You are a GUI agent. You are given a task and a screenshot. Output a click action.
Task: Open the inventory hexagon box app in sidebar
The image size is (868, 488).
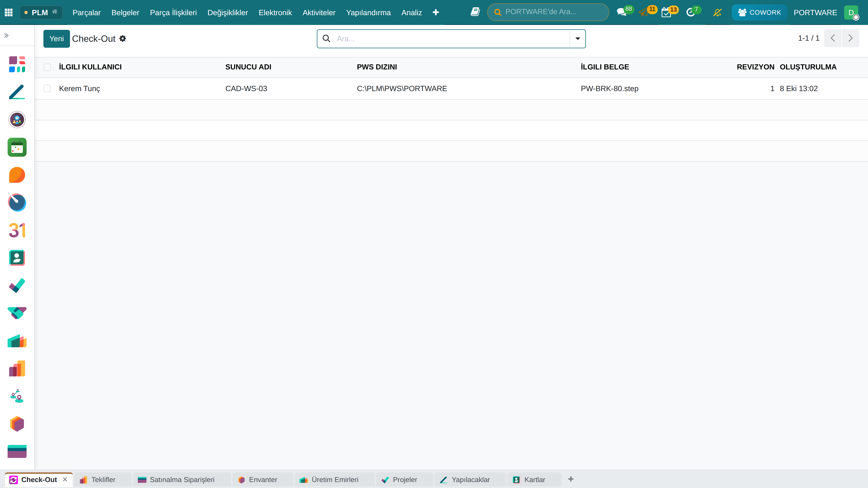pyautogui.click(x=17, y=423)
